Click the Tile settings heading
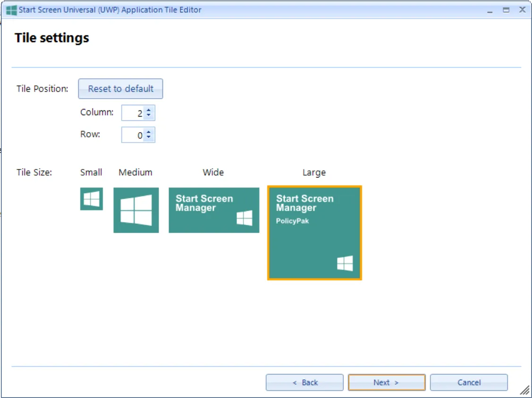 (52, 38)
